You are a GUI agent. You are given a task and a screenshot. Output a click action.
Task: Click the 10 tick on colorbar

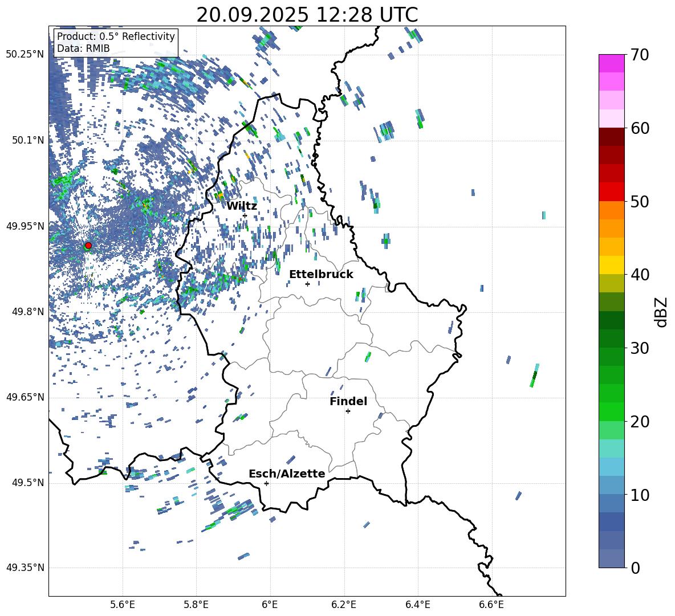640,495
